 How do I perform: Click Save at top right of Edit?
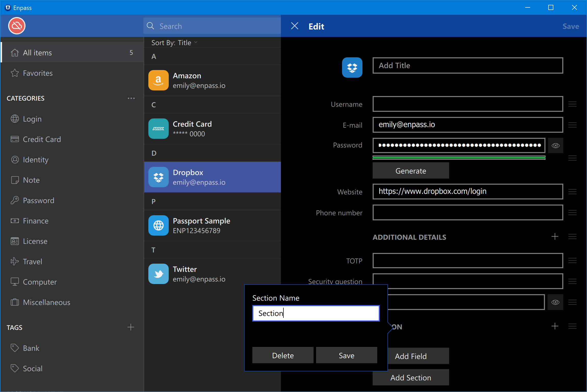(x=571, y=26)
